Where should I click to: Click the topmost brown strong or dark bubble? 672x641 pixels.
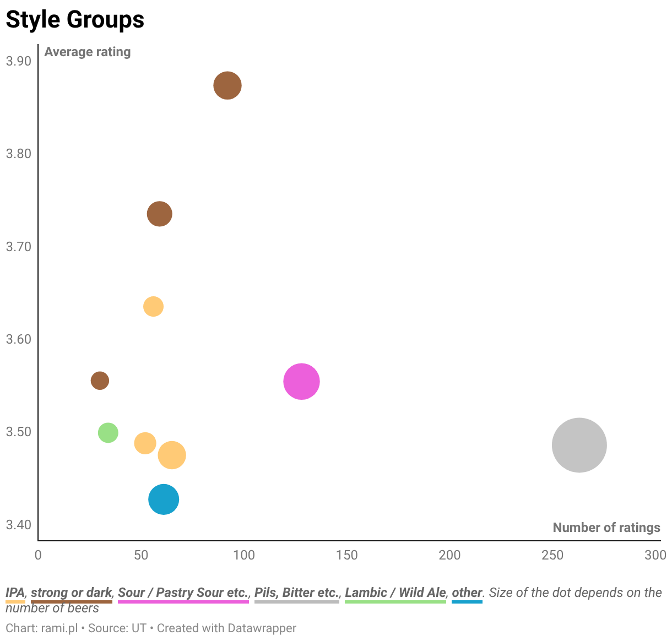pos(227,85)
